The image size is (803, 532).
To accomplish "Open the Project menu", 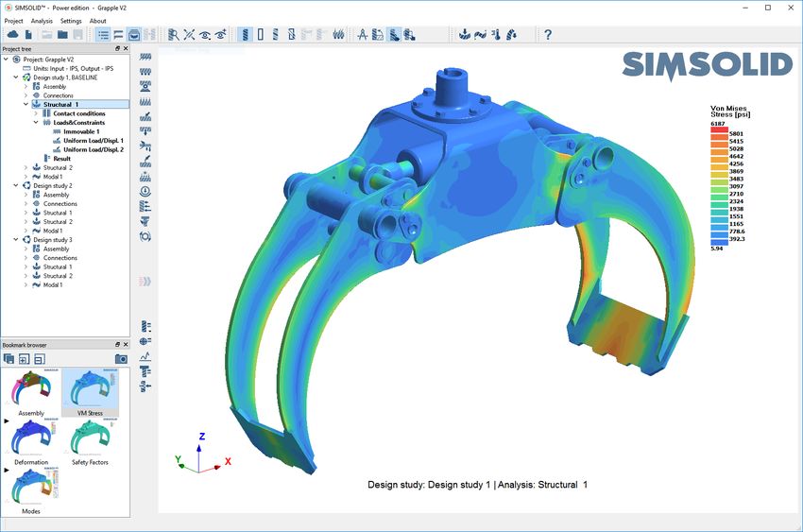I will coord(14,21).
